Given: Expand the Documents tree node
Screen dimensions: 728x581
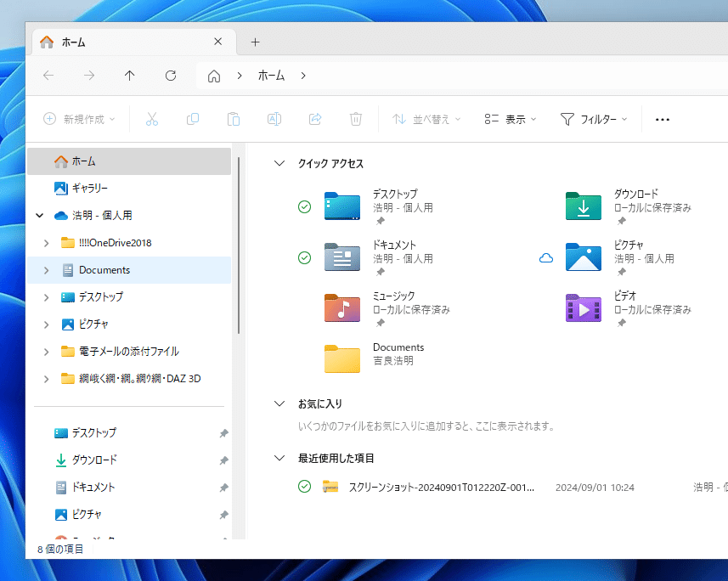Looking at the screenshot, I should pyautogui.click(x=47, y=270).
